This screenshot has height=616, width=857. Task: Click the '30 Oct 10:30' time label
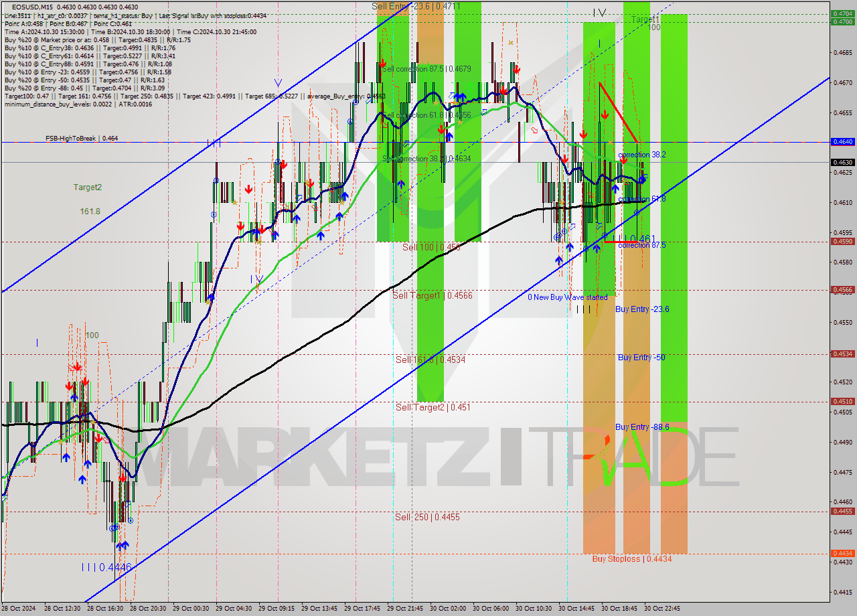tap(534, 609)
